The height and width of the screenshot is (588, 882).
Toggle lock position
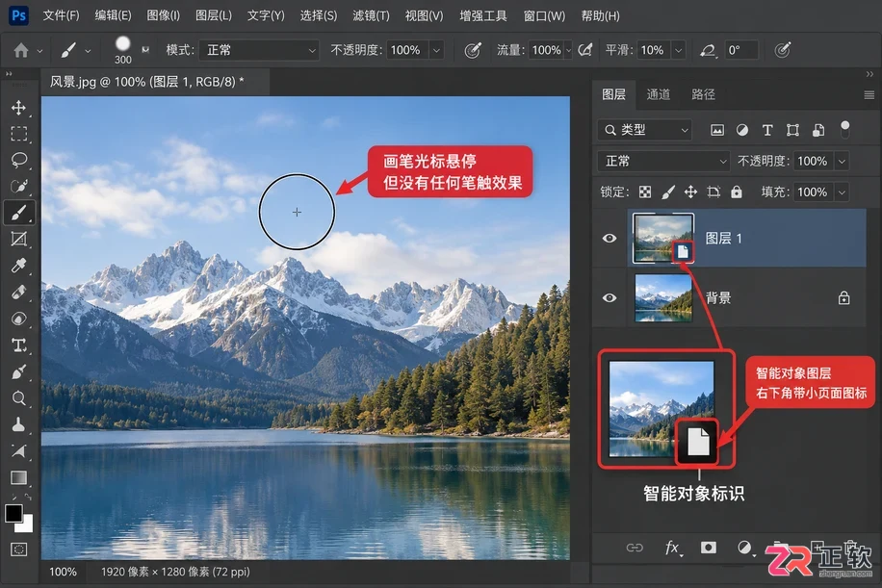click(690, 192)
